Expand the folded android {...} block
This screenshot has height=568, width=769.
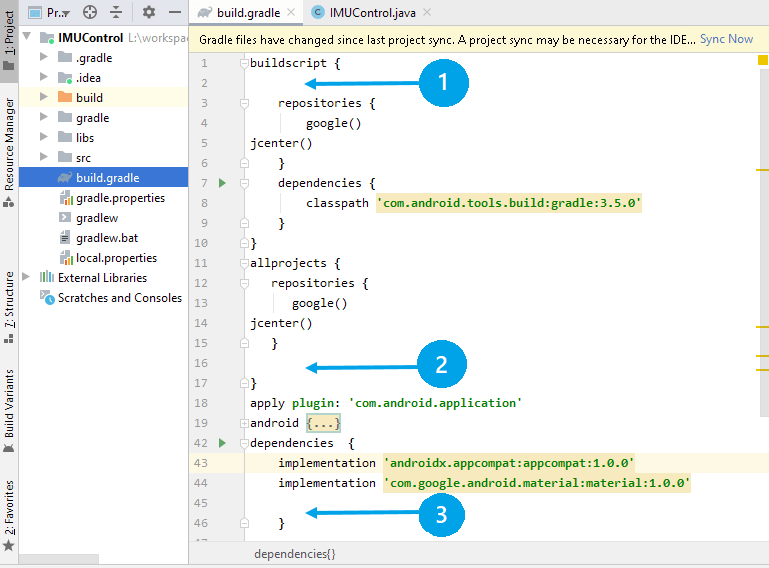[x=323, y=423]
